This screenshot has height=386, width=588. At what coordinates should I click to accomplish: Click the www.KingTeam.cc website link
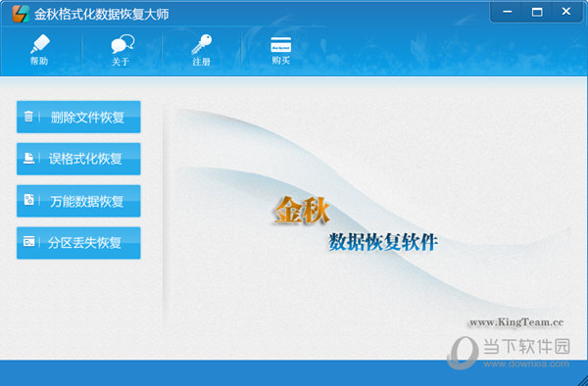tap(516, 322)
